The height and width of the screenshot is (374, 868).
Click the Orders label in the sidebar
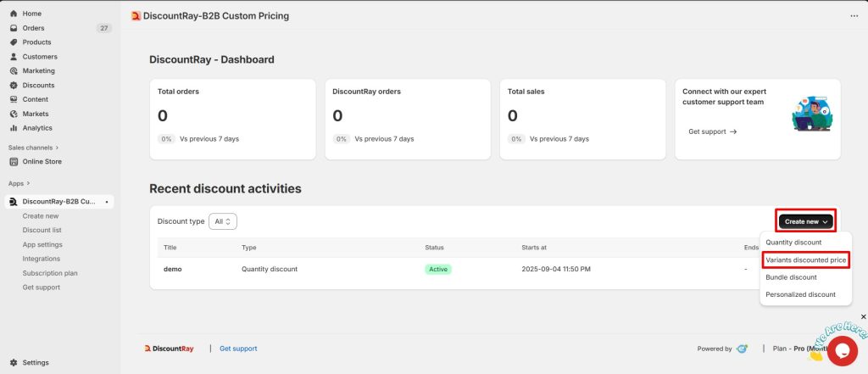point(33,28)
